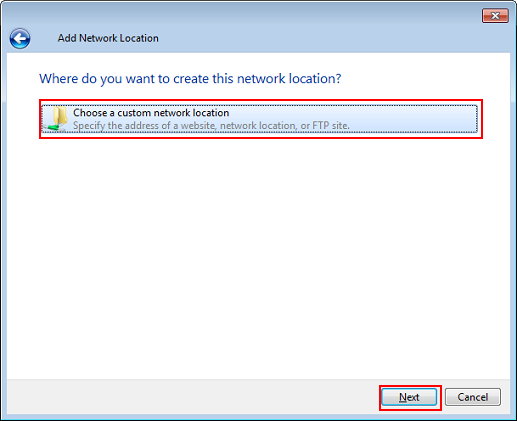The width and height of the screenshot is (517, 421).
Task: Click the Add Network Location title text
Action: pos(108,38)
